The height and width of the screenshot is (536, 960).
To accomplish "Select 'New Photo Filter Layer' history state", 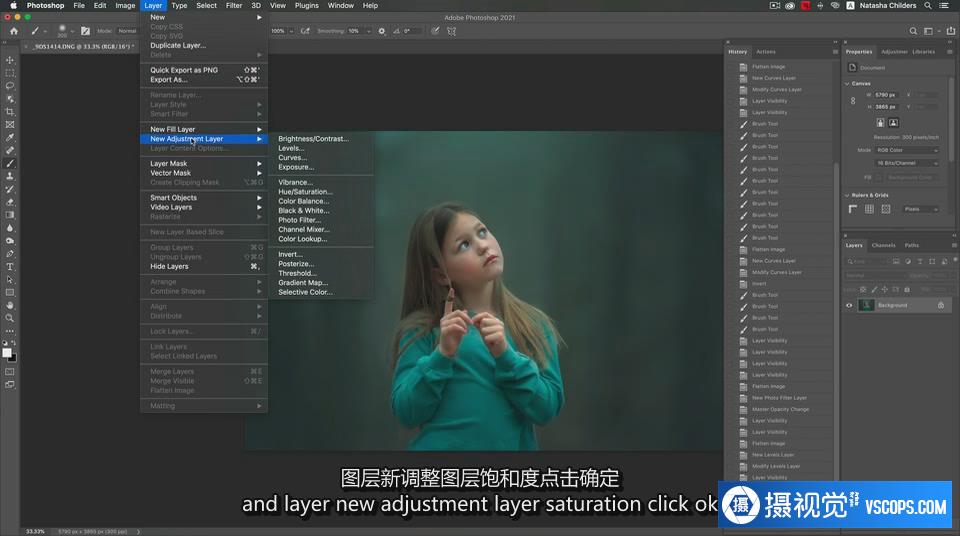I will [x=779, y=398].
